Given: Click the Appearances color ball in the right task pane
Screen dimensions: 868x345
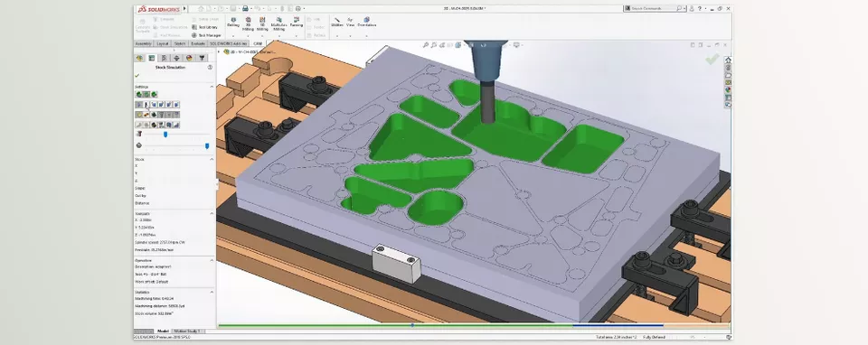Looking at the screenshot, I should 728,89.
